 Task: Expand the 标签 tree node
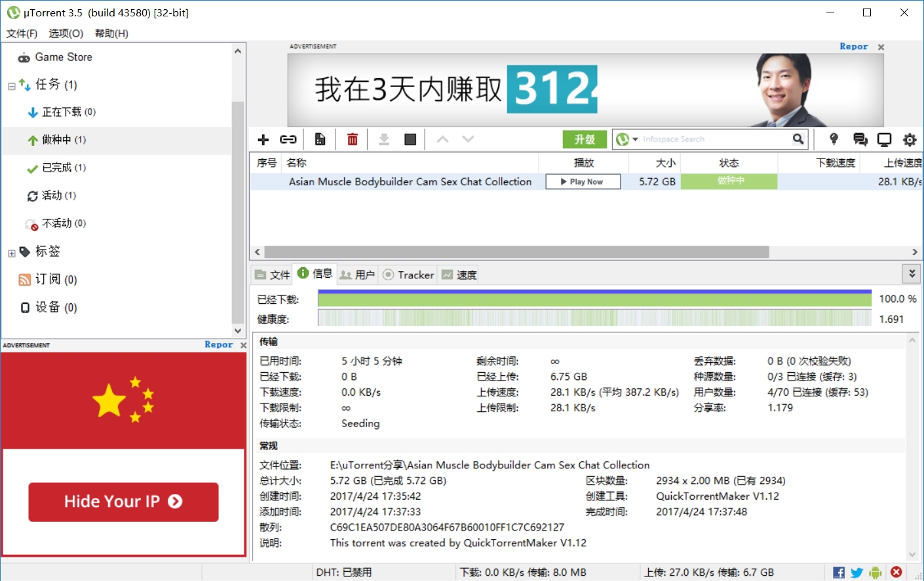pyautogui.click(x=11, y=253)
